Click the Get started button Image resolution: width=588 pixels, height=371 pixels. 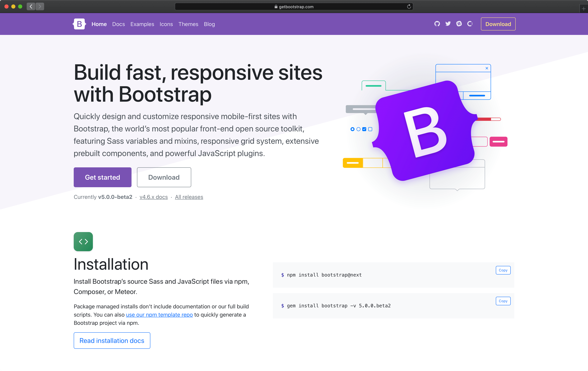point(102,177)
